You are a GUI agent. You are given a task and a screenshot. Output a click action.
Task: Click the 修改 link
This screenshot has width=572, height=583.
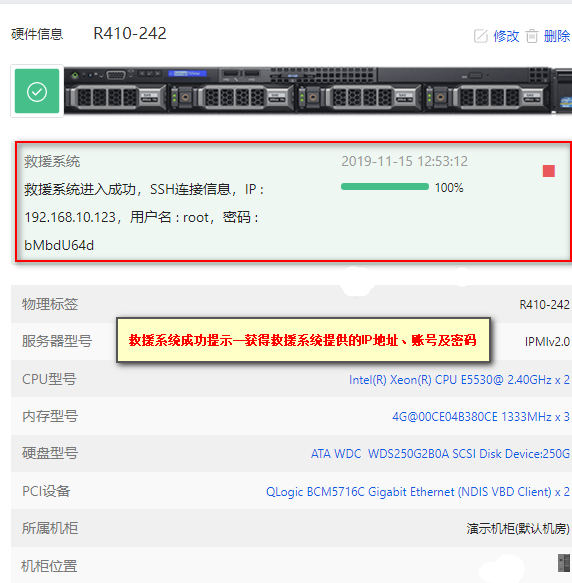point(506,36)
